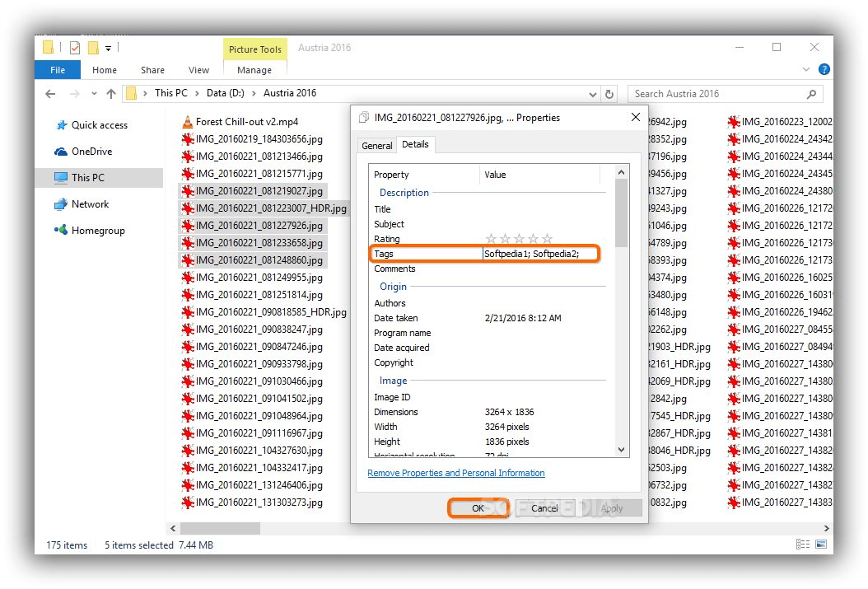The image size is (868, 589).
Task: Set rating using the five-star control
Action: coord(519,239)
